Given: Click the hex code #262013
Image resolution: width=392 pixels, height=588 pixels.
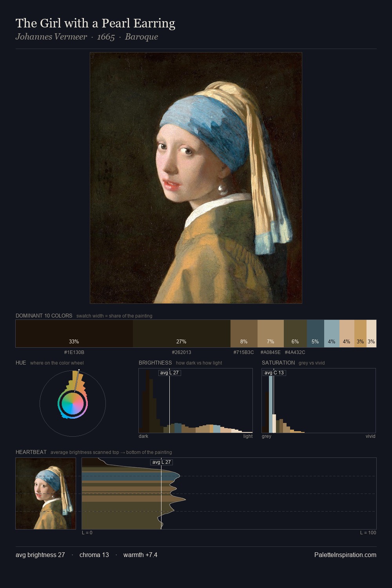Looking at the screenshot, I should click(x=181, y=352).
